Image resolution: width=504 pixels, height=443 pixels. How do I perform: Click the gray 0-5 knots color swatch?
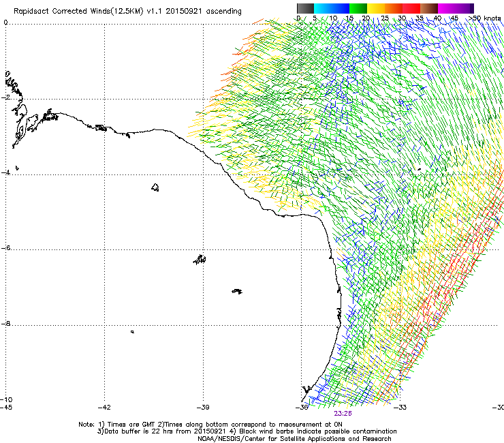tap(305, 8)
